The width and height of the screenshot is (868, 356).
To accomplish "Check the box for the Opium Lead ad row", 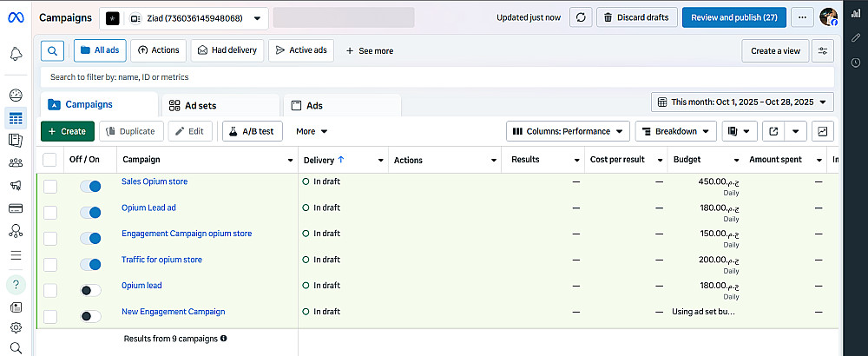I will pos(50,212).
